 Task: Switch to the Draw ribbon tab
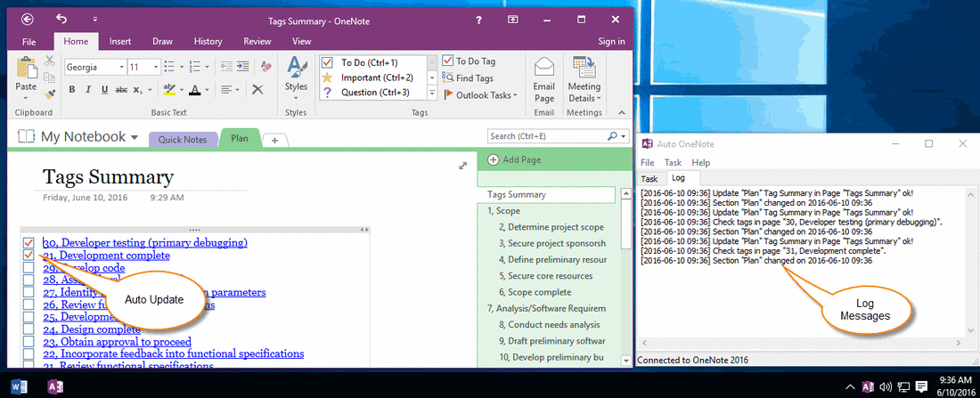pyautogui.click(x=162, y=41)
